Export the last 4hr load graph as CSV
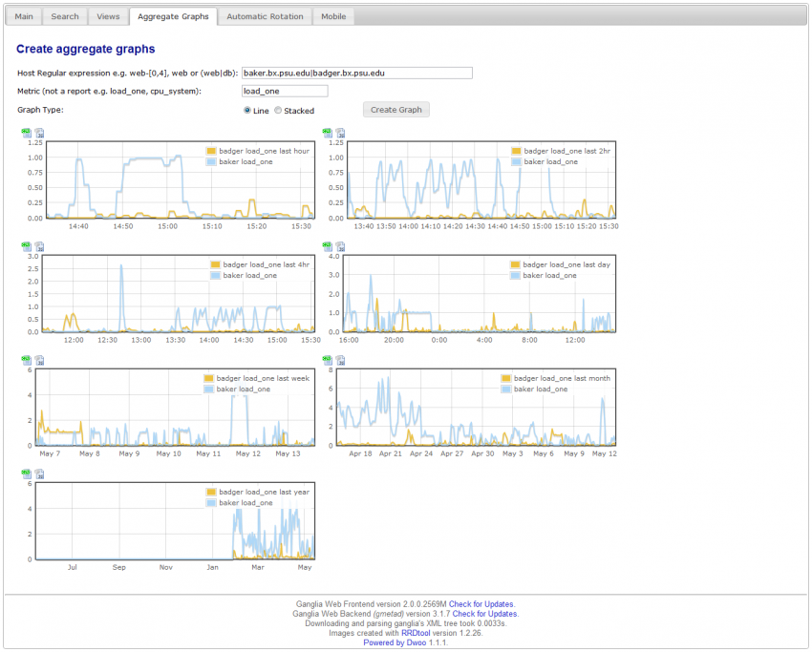This screenshot has width=812, height=652. tap(26, 246)
